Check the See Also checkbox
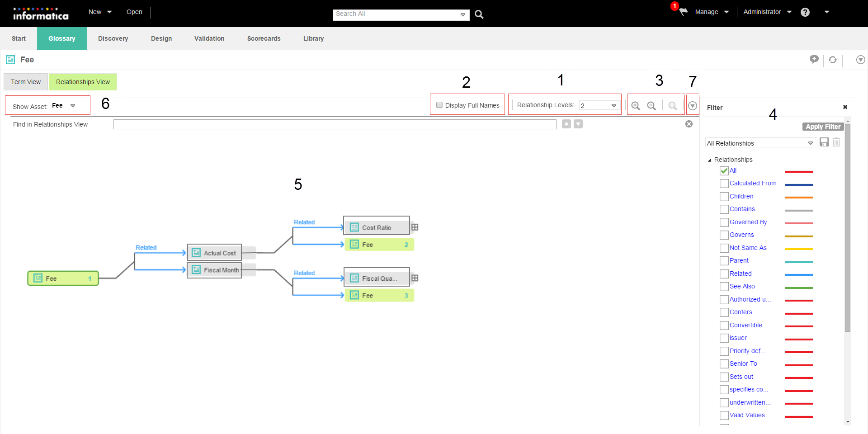The height and width of the screenshot is (434, 868). pyautogui.click(x=724, y=287)
